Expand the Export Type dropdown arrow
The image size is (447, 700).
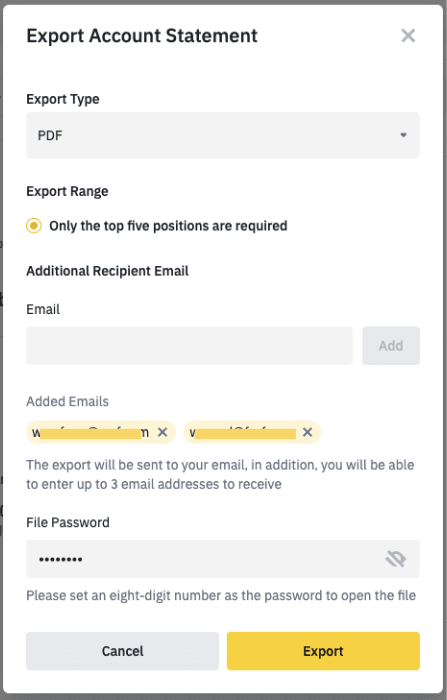pos(403,135)
